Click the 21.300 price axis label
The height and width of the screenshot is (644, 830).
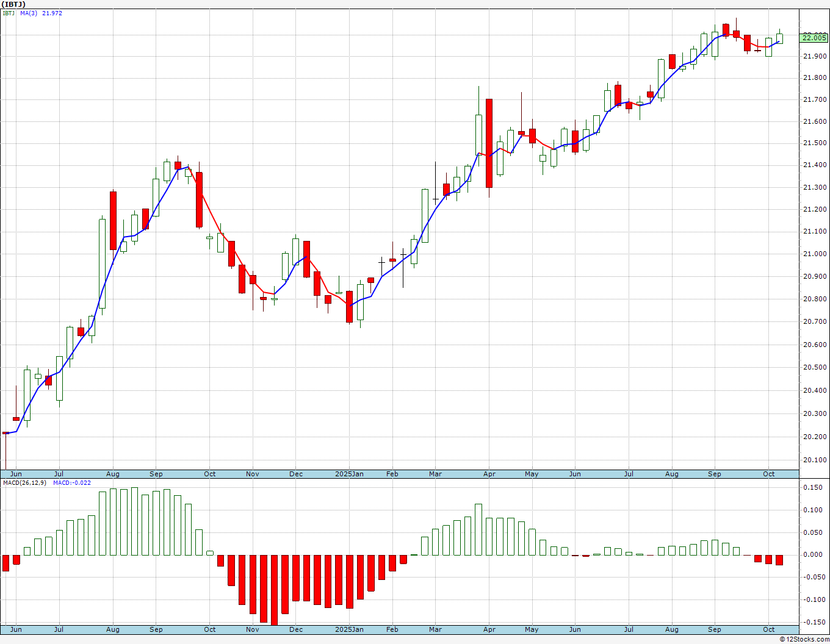815,187
